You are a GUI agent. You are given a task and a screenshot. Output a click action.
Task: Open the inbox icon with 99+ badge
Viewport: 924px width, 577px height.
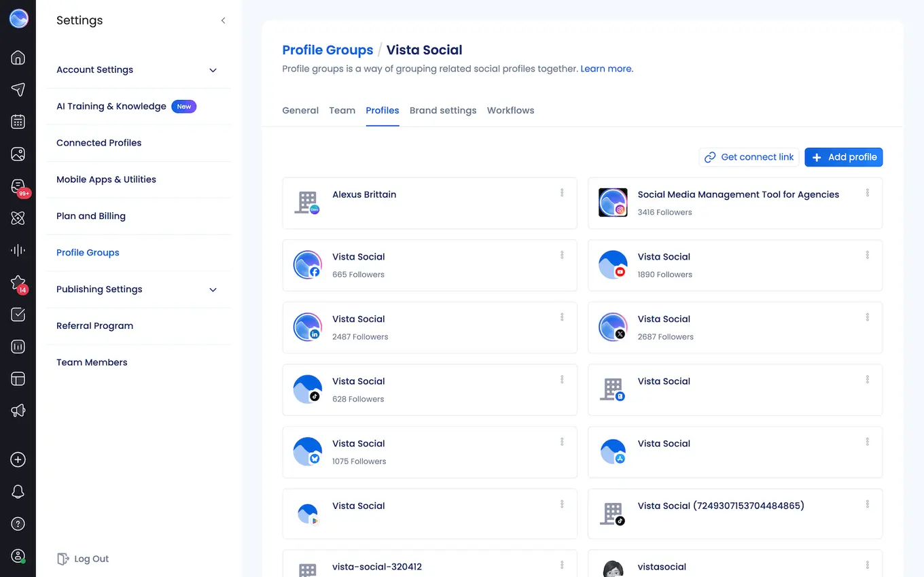pos(18,186)
